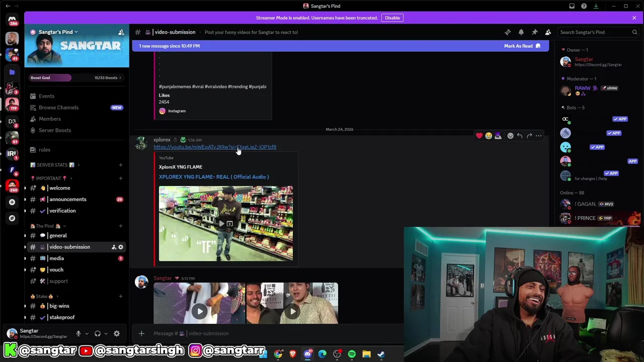The width and height of the screenshot is (644, 362).
Task: Open xplorex's youtu.be link
Action: (x=215, y=147)
